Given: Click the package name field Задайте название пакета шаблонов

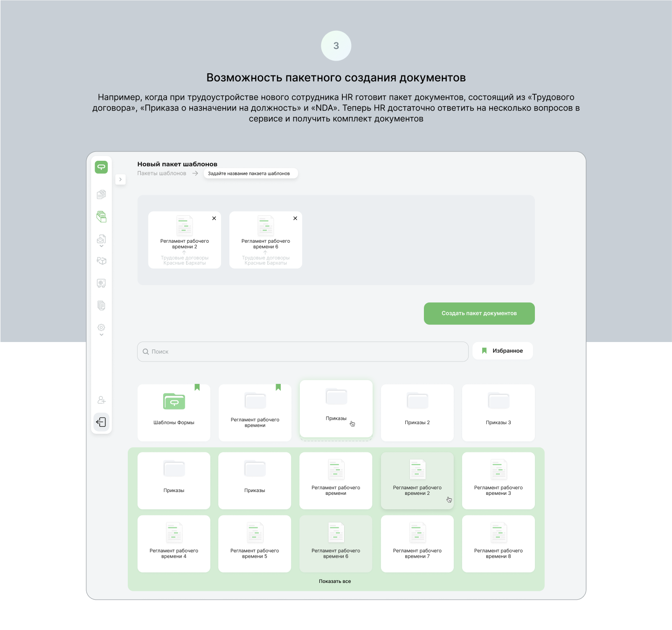Looking at the screenshot, I should (x=250, y=173).
